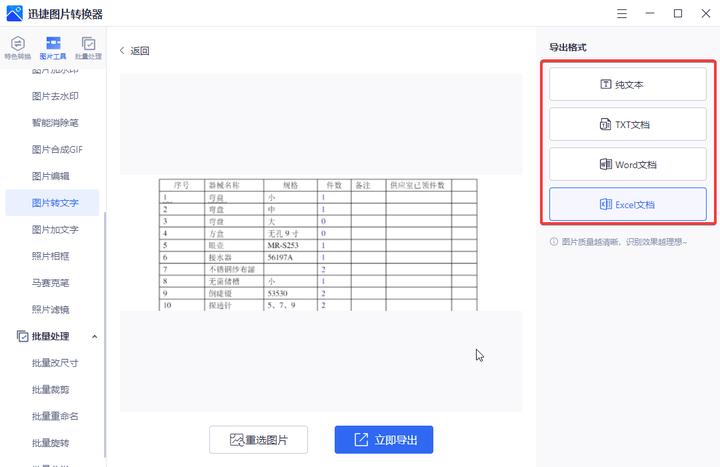Click 立即导出 button

(384, 439)
